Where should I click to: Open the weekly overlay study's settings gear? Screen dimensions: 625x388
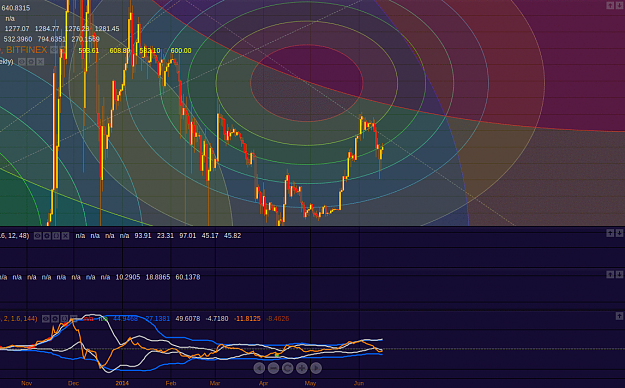(31, 62)
